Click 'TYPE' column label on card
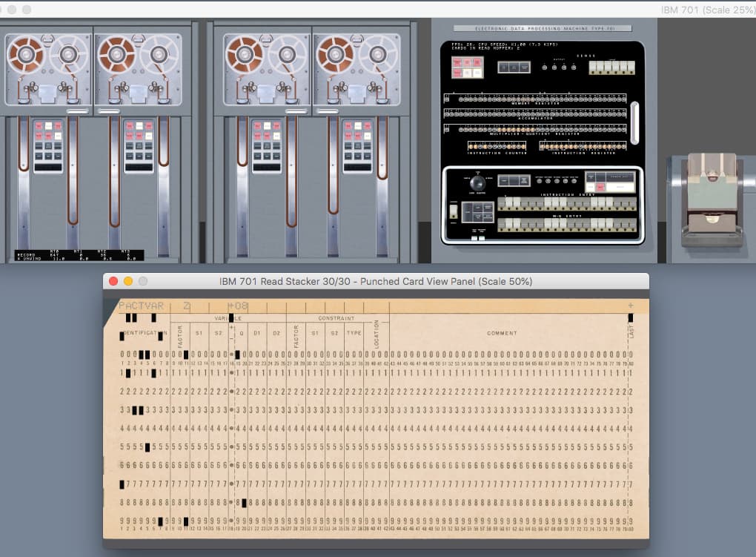Screen dimensions: 756x557 (x=354, y=333)
